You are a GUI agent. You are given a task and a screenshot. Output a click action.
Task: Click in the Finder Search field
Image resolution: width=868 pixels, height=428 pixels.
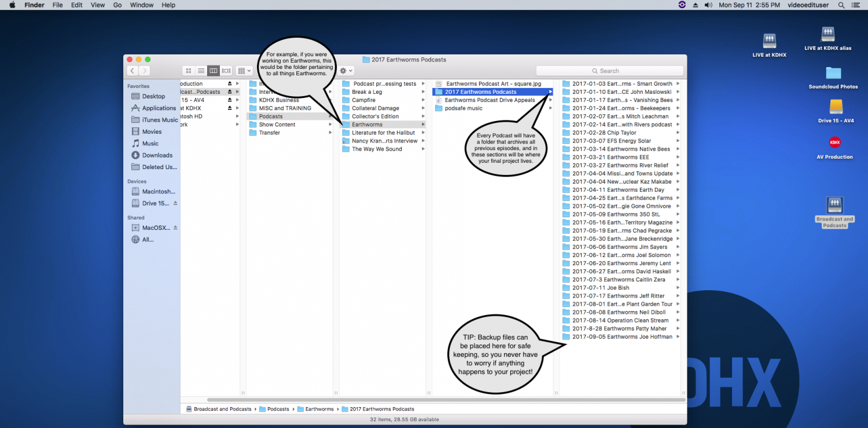(x=609, y=71)
